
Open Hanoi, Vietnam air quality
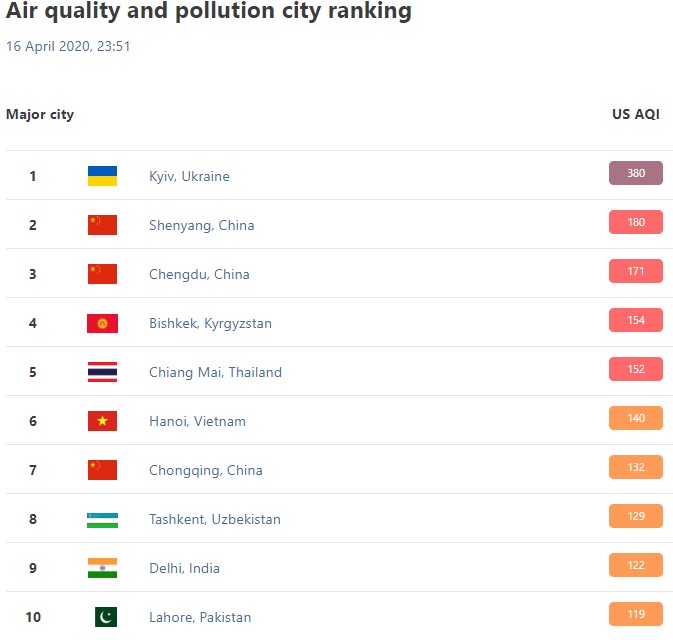pos(197,421)
